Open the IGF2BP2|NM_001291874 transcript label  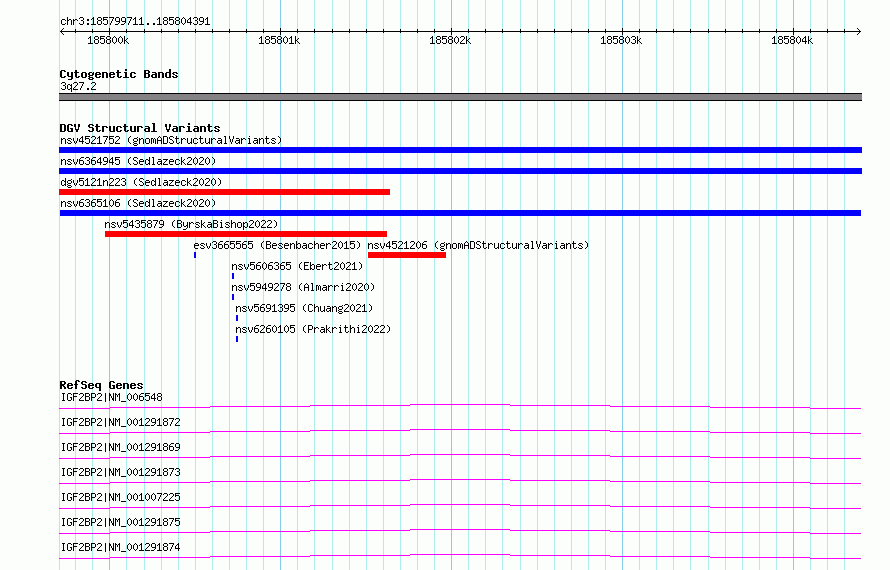point(120,547)
